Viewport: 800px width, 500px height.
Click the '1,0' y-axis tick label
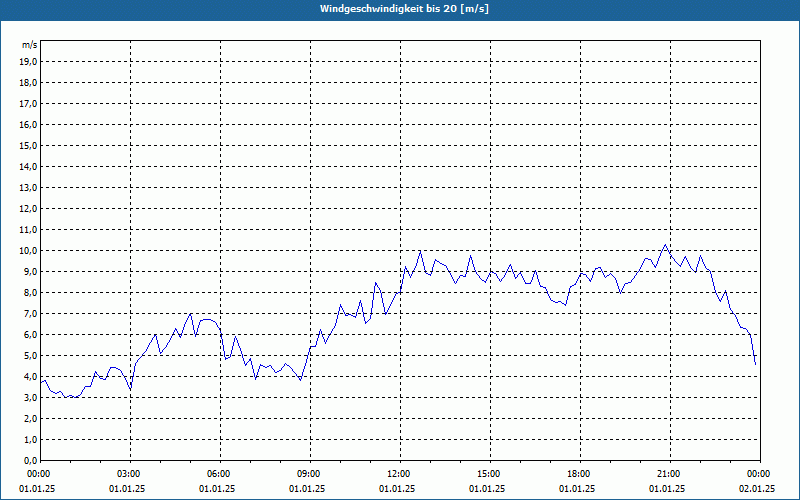[30, 439]
